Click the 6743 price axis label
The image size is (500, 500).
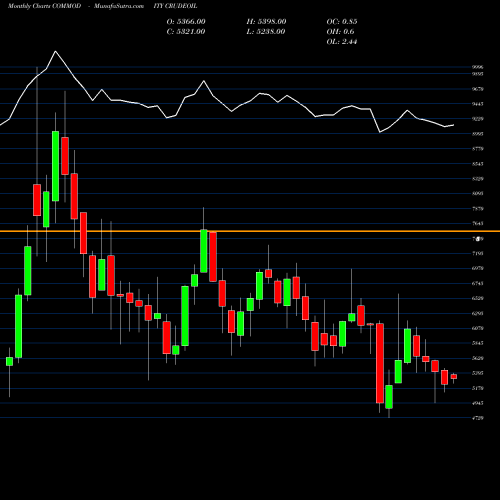(x=478, y=284)
